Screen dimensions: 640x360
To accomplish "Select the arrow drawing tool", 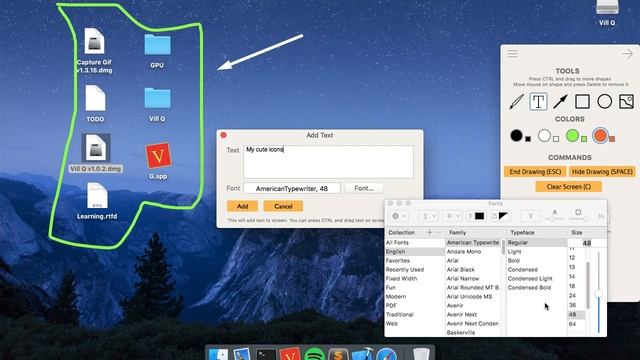I will (x=560, y=101).
